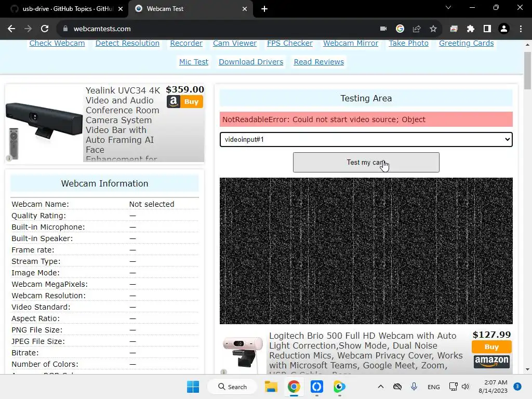Click the "Not selected" webcam name value
Image resolution: width=532 pixels, height=399 pixels.
[151, 204]
